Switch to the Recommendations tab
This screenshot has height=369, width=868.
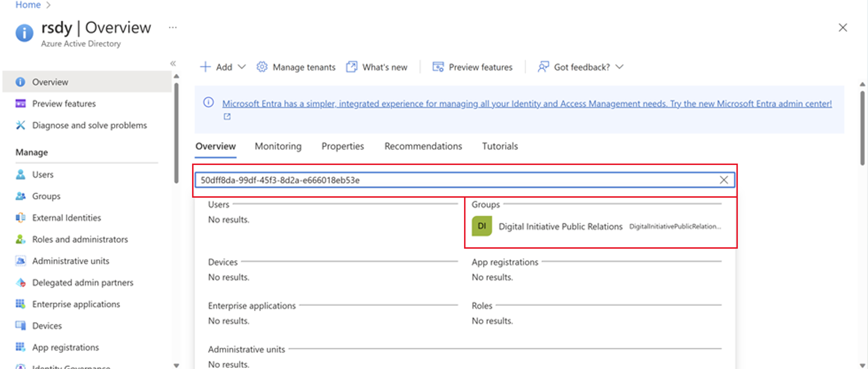point(423,146)
